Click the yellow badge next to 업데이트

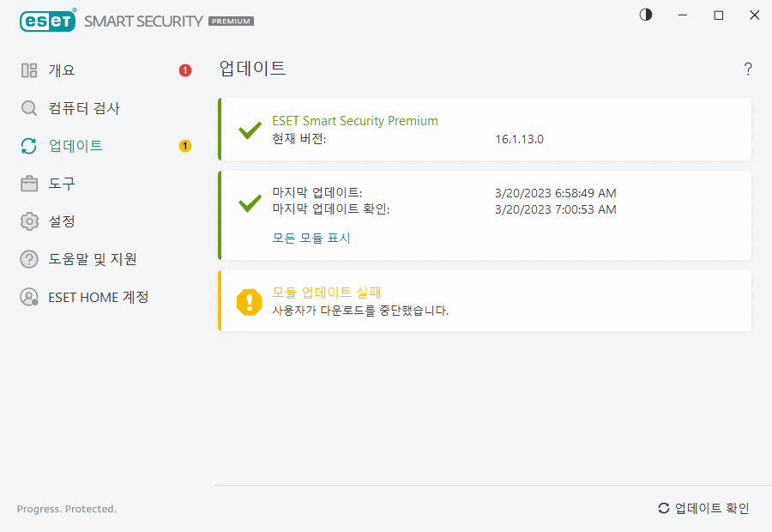click(x=184, y=146)
